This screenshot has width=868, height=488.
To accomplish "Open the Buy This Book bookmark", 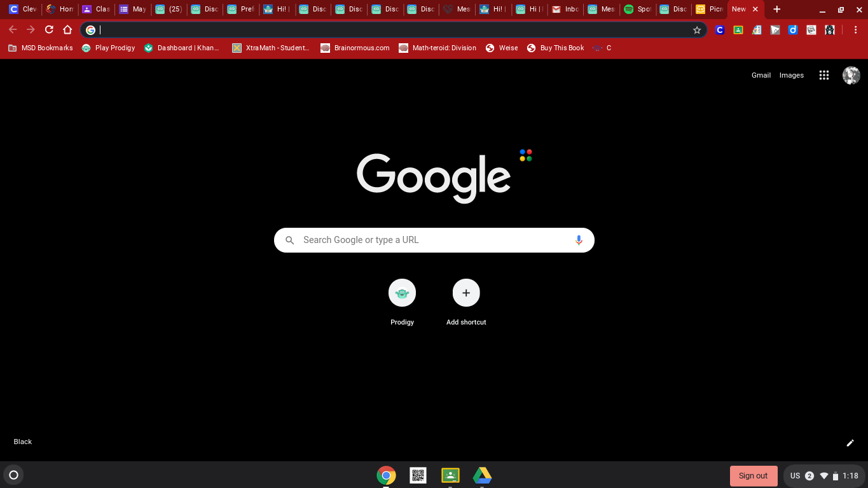I will [x=556, y=48].
